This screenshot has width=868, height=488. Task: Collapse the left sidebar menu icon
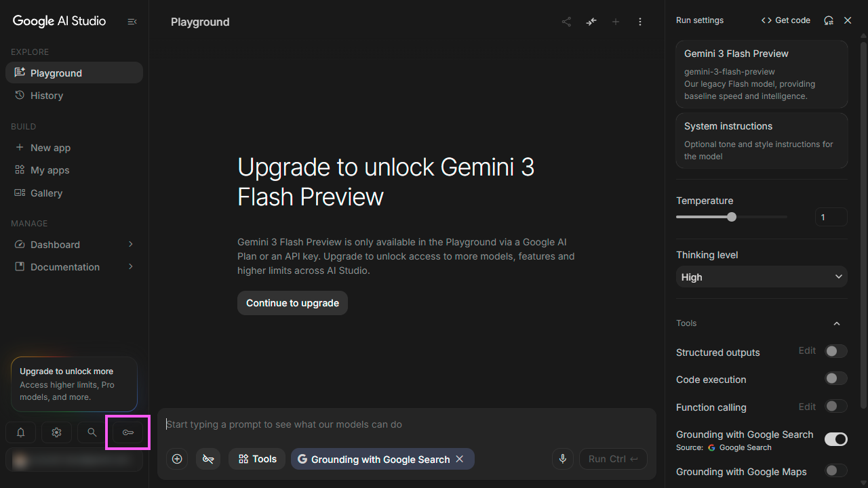[132, 22]
